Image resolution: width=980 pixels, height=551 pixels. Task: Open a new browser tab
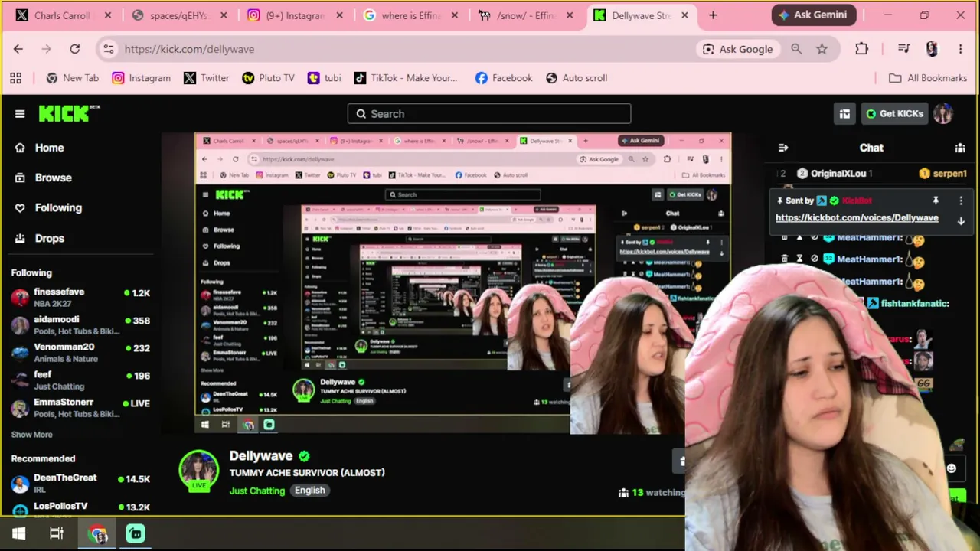[713, 15]
